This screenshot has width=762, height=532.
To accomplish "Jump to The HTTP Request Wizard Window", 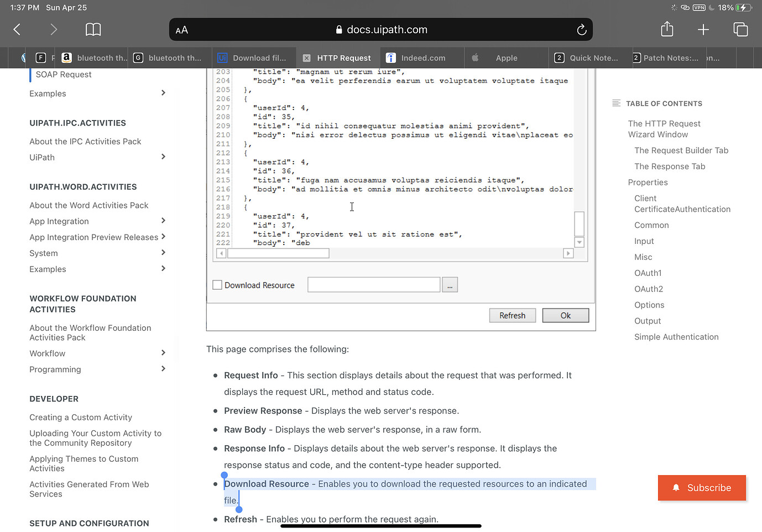I will [664, 129].
